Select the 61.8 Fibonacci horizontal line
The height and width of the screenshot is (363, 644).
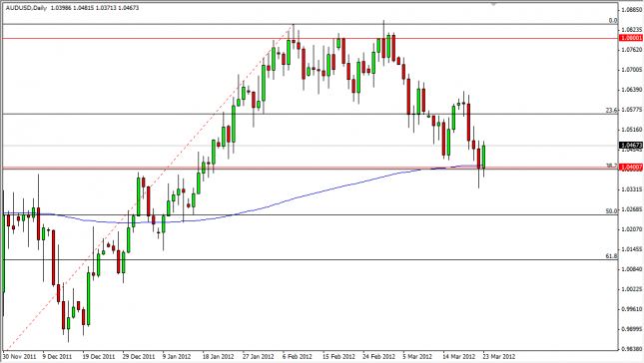click(x=311, y=259)
